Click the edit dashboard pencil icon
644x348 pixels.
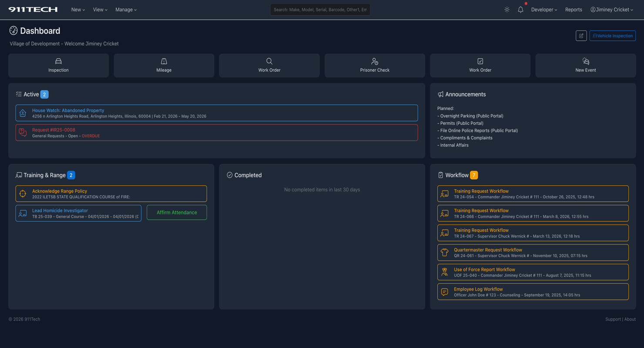581,36
